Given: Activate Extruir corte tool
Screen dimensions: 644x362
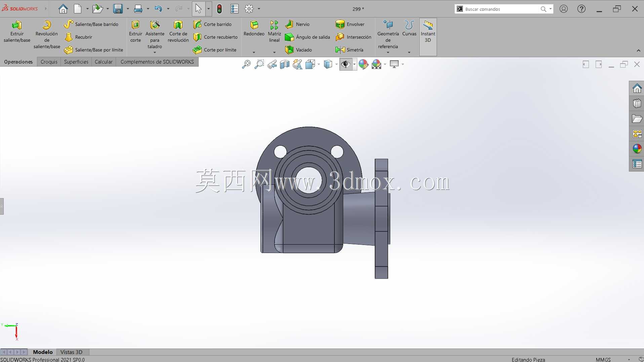Looking at the screenshot, I should click(x=135, y=32).
